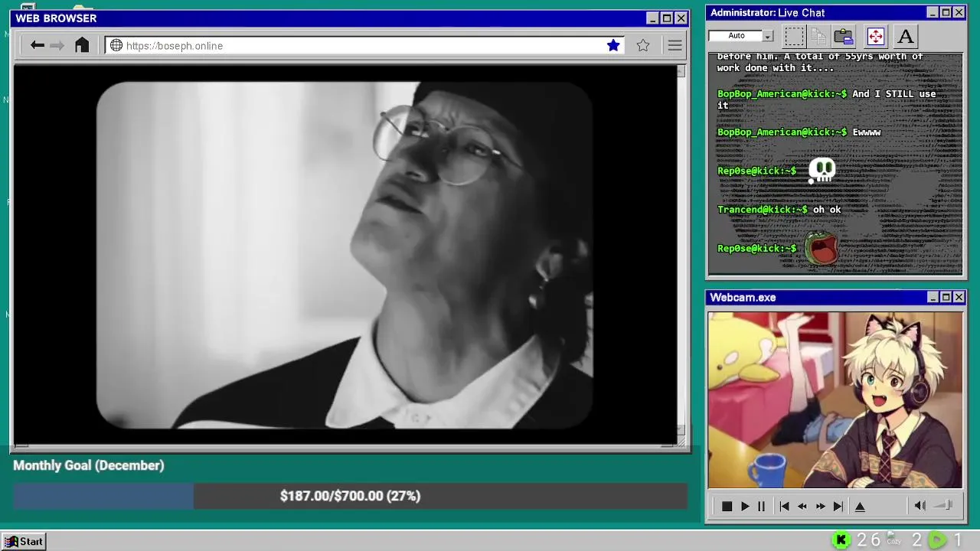Go back in the Web Browser
The image size is (980, 551).
pos(37,46)
